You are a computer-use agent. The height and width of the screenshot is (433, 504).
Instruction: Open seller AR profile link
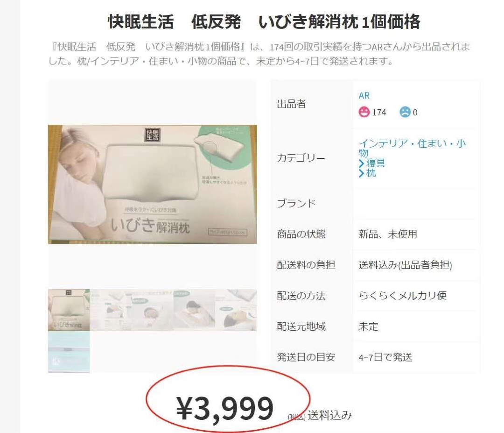[364, 96]
